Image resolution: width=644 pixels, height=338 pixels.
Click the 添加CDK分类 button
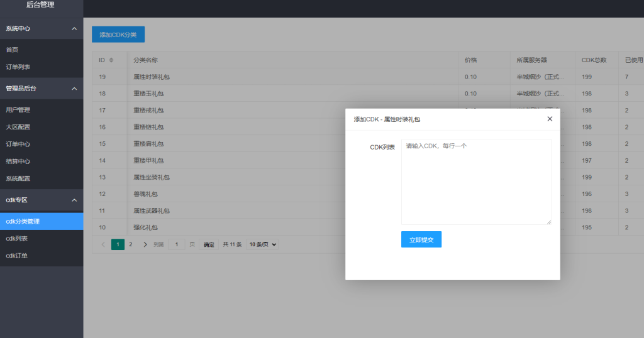point(118,35)
